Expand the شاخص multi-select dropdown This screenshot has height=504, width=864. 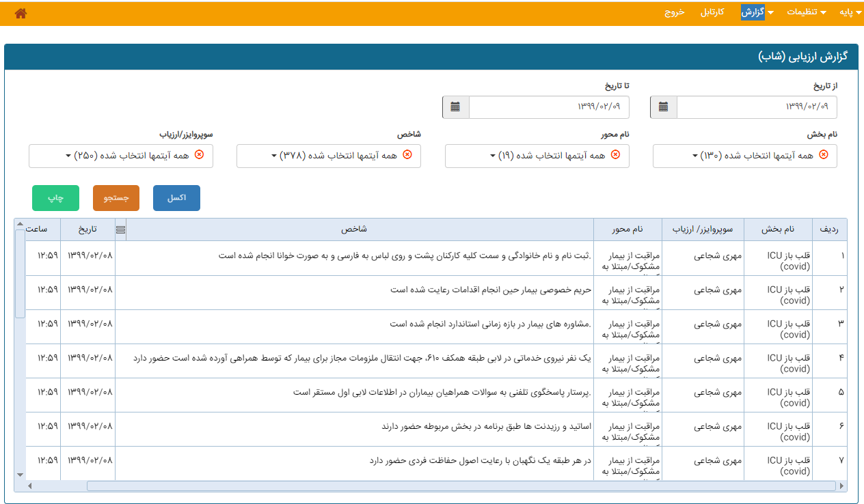[329, 156]
